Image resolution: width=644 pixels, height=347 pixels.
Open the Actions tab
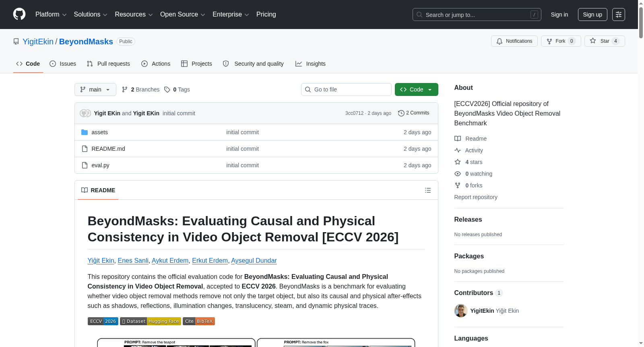(x=156, y=64)
